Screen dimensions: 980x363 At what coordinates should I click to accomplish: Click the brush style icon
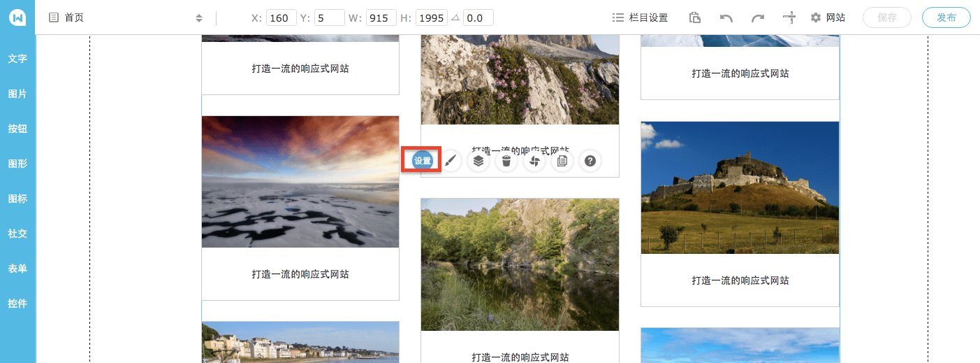[451, 162]
